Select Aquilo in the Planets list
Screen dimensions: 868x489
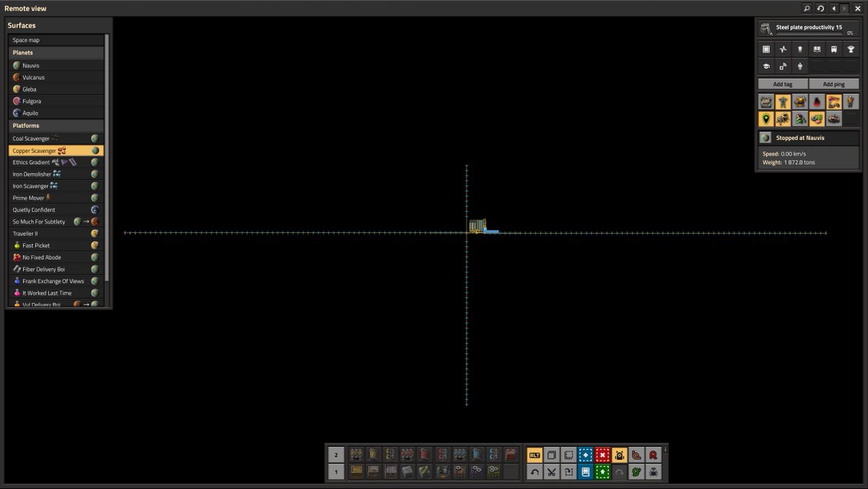(56, 113)
